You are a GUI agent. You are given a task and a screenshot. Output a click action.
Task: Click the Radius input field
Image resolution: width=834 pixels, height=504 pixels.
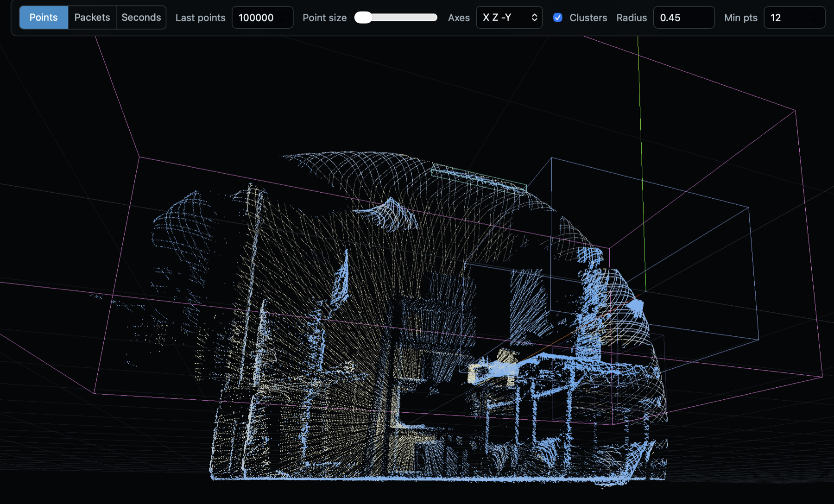click(x=684, y=18)
